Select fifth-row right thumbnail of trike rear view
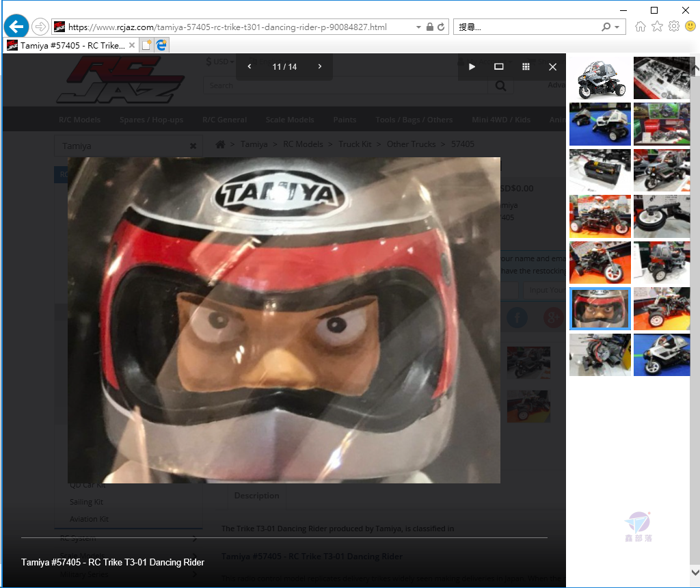Viewport: 700px width, 588px height. pos(662,263)
